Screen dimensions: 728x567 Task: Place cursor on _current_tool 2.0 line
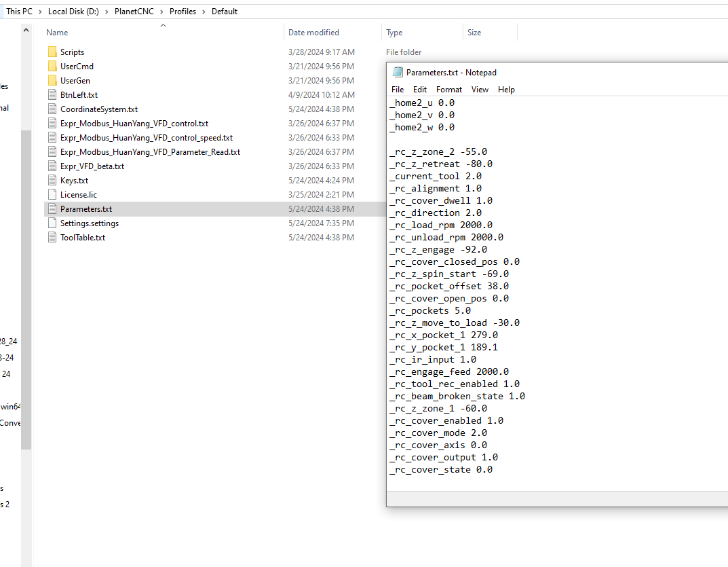click(x=436, y=176)
